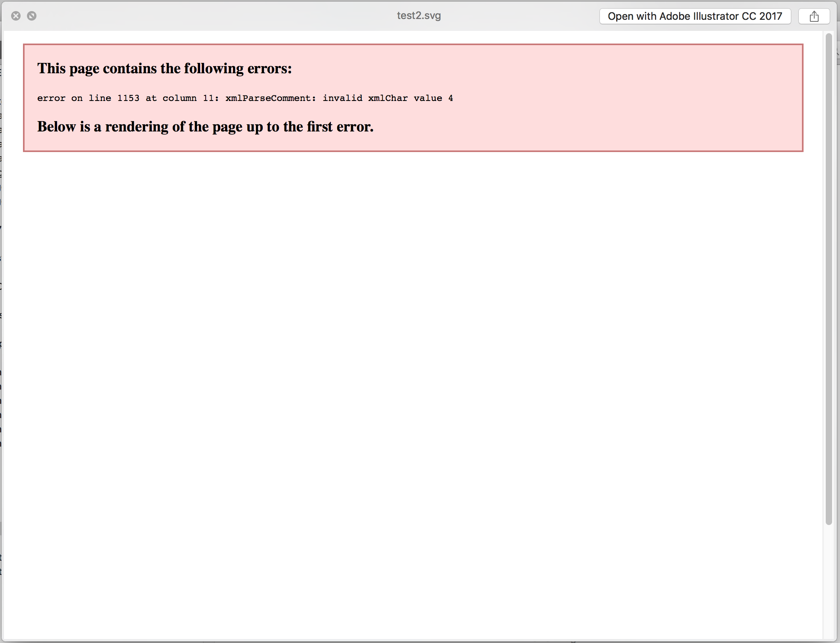Close the Quick Look preview window

(16, 16)
